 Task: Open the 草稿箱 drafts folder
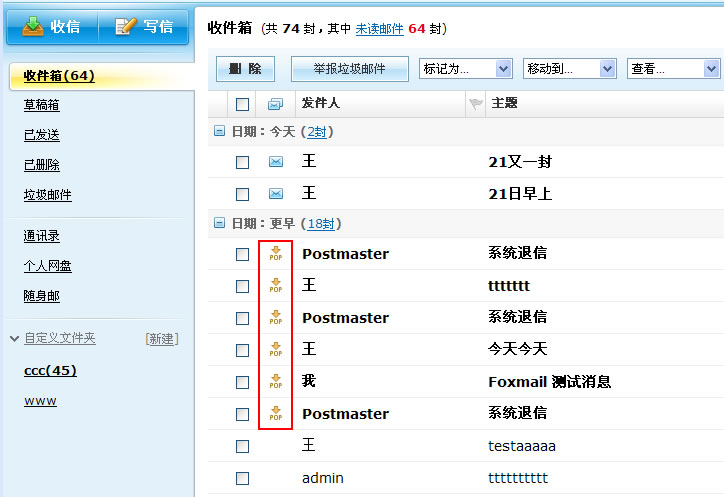point(41,105)
